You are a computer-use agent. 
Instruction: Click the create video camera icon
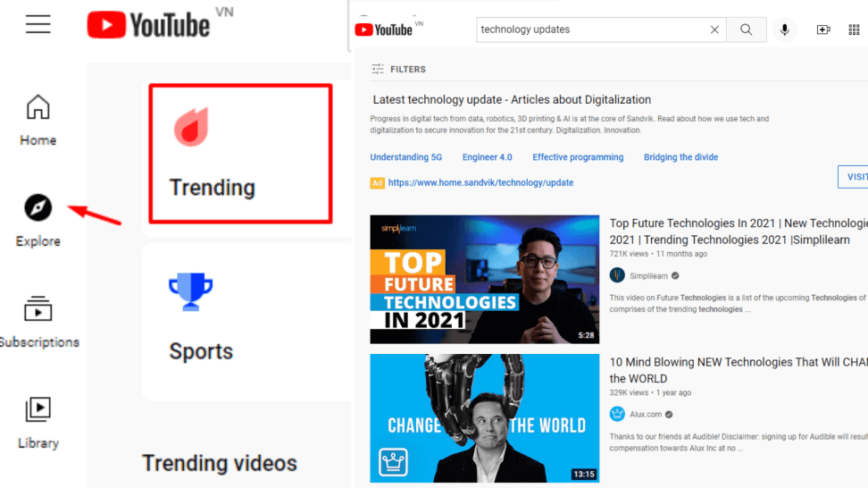[x=823, y=29]
